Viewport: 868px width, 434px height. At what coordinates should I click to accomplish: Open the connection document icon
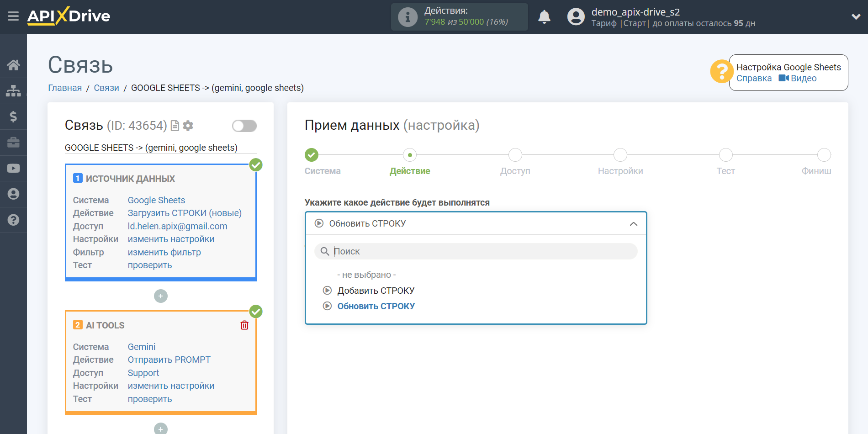click(175, 126)
